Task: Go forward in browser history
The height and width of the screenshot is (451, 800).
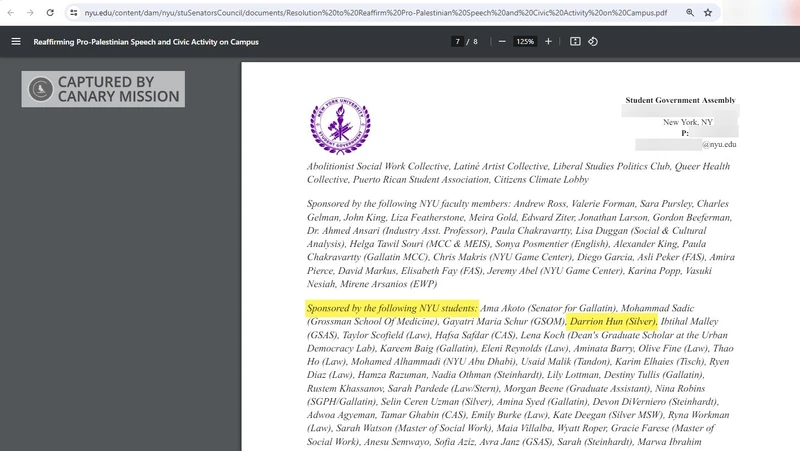Action: pos(29,13)
